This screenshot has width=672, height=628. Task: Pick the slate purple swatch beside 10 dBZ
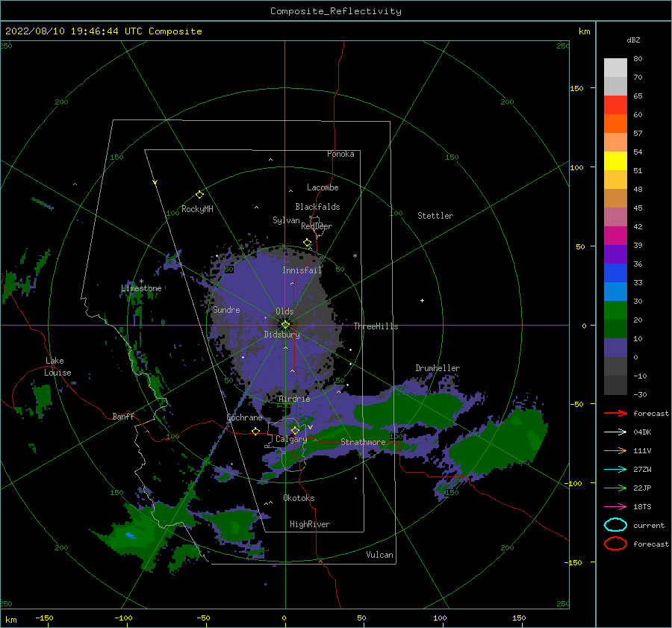click(x=615, y=348)
